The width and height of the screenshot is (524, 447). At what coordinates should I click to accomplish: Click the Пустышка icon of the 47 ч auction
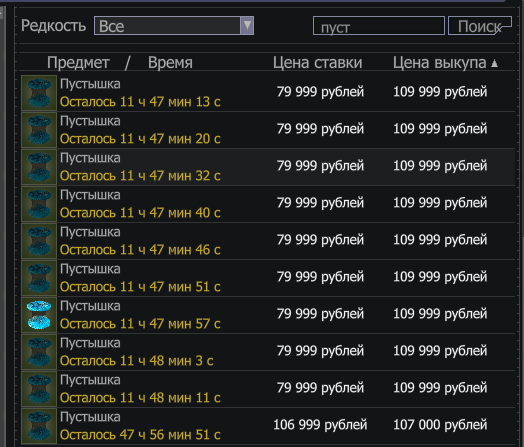(39, 426)
